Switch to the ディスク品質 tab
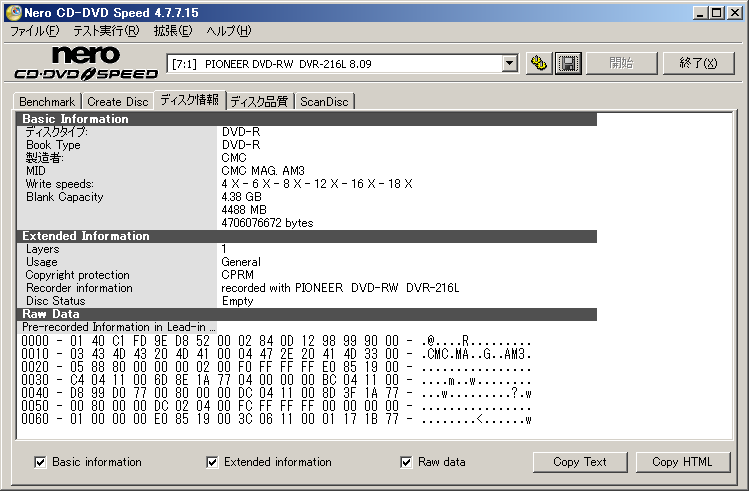This screenshot has width=749, height=491. click(259, 102)
